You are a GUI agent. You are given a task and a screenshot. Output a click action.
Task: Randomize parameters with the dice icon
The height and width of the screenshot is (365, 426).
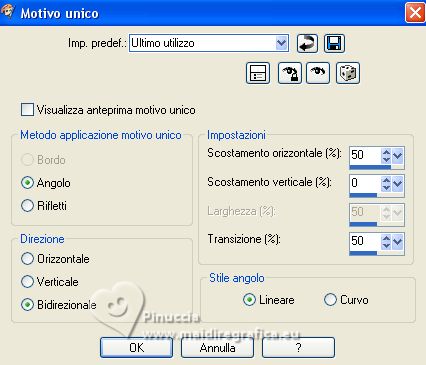348,73
